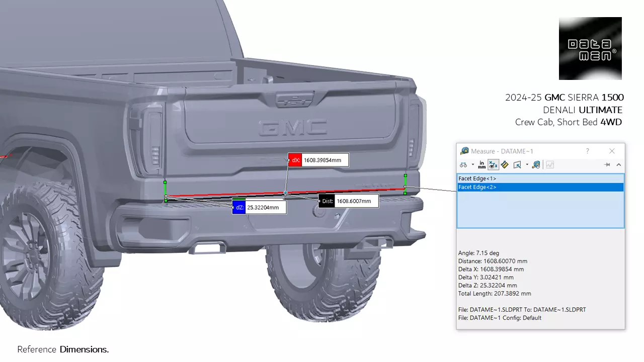Screen dimensions: 644x362
Task: Click the dZ callout value 25.32204mm
Action: (265, 208)
